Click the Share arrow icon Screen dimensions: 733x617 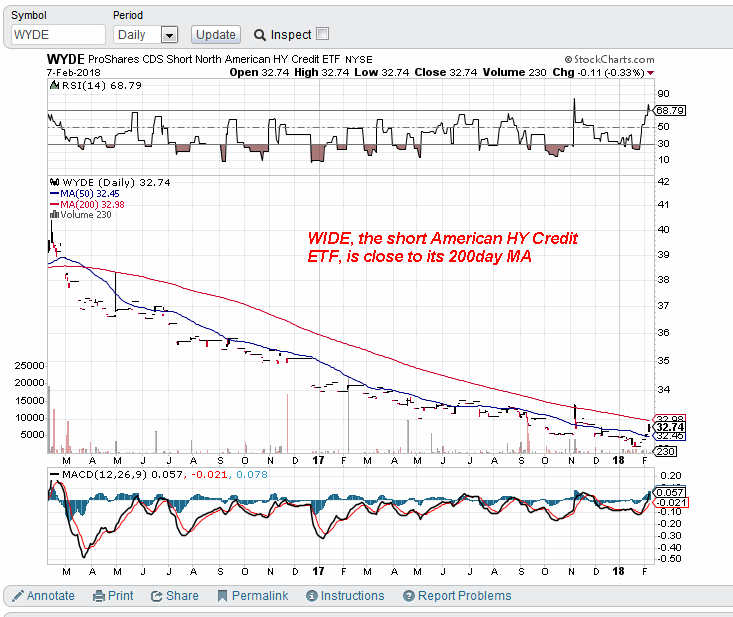click(x=157, y=596)
